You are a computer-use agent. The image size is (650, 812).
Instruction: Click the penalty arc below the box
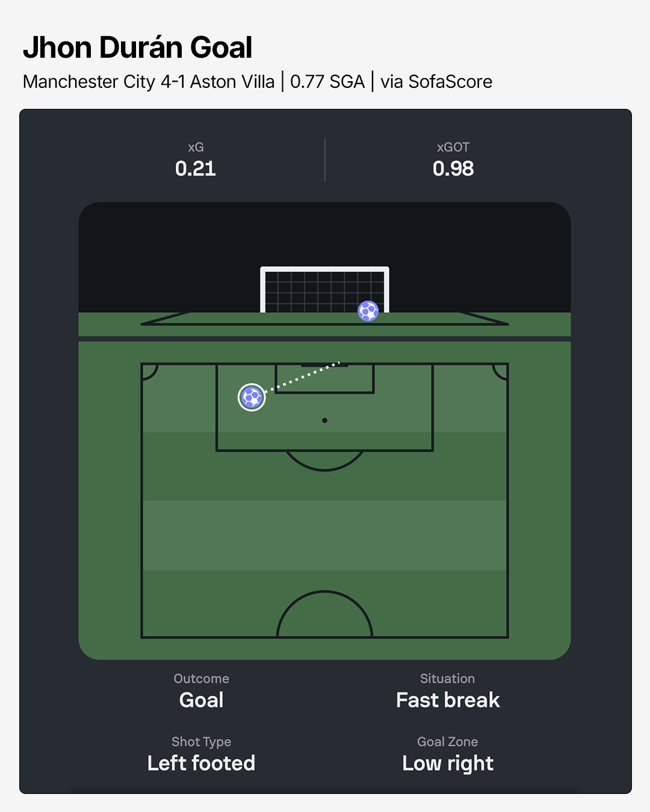point(324,461)
